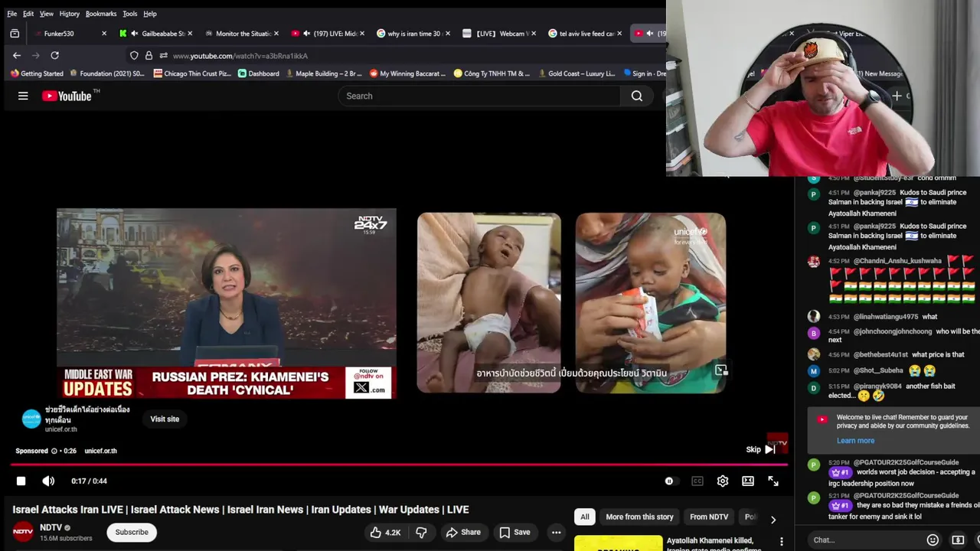Mute the video with the speaker icon
Viewport: 980px width, 551px height.
point(48,481)
